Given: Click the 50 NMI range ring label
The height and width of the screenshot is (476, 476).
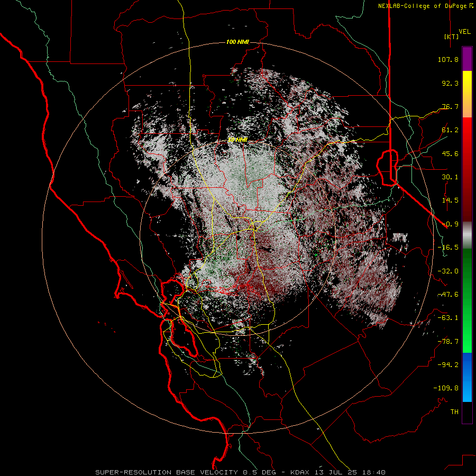Looking at the screenshot, I should pos(237,140).
